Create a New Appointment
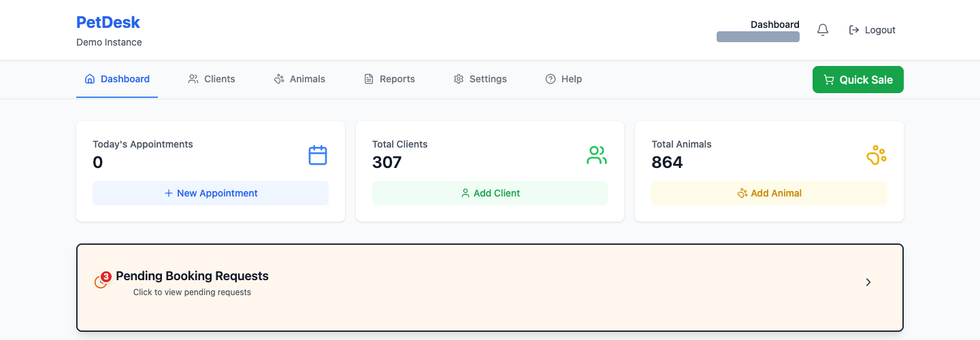The image size is (980, 340). pyautogui.click(x=210, y=193)
